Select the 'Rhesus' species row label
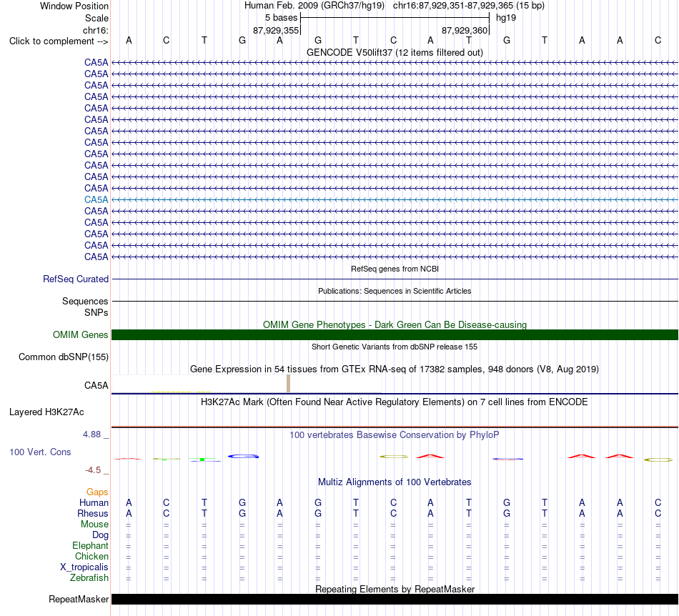The width and height of the screenshot is (679, 616). point(93,513)
